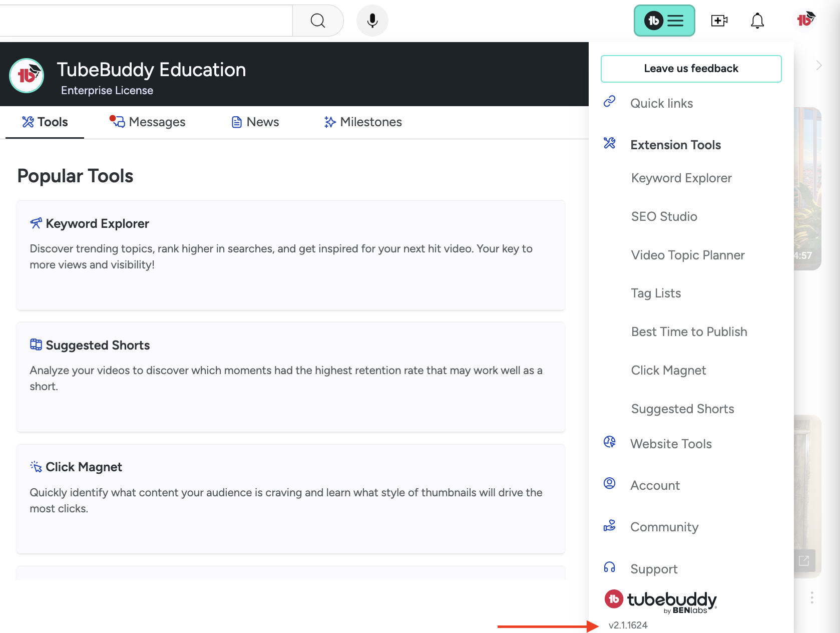
Task: Select SEO Studio in sidebar menu
Action: 664,216
